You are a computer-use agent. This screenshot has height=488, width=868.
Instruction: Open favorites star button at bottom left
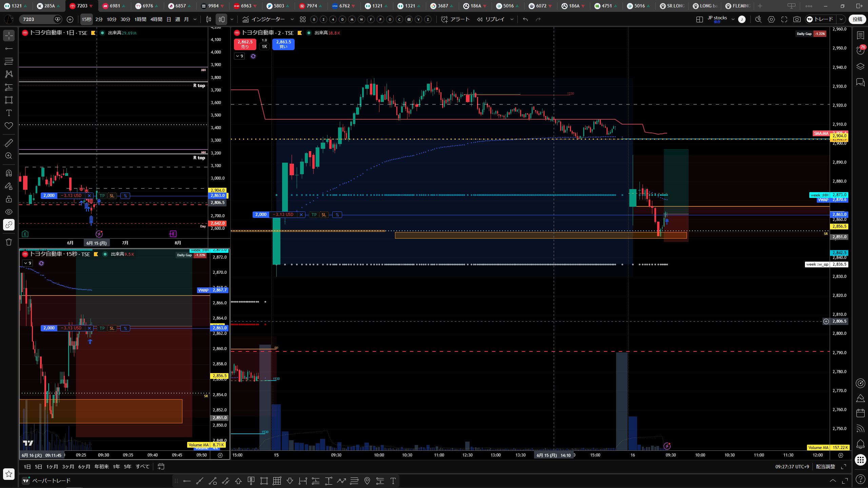click(9, 474)
